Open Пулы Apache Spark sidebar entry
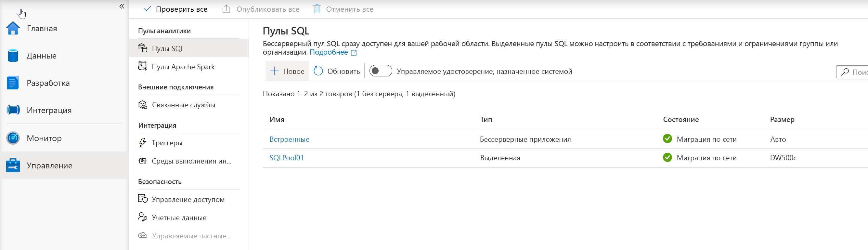Screen dimensions: 868x250 click(x=183, y=67)
